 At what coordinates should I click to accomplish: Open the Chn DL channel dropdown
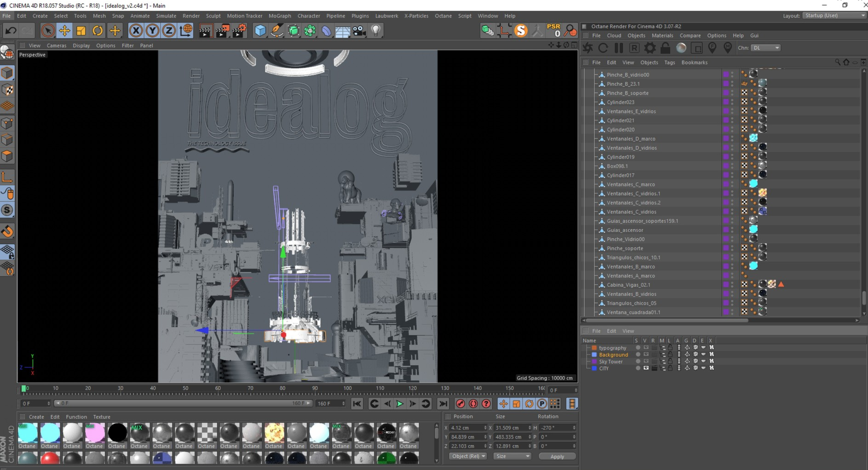pos(766,48)
